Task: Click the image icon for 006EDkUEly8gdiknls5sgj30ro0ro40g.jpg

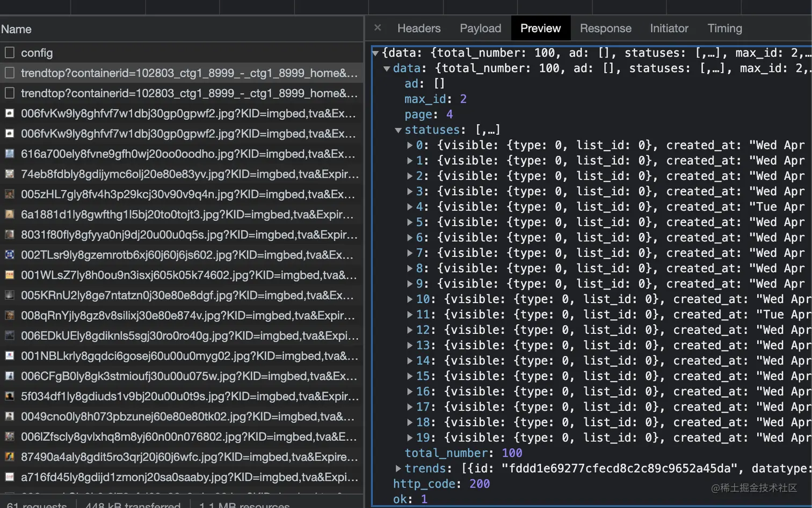Action: [10, 335]
